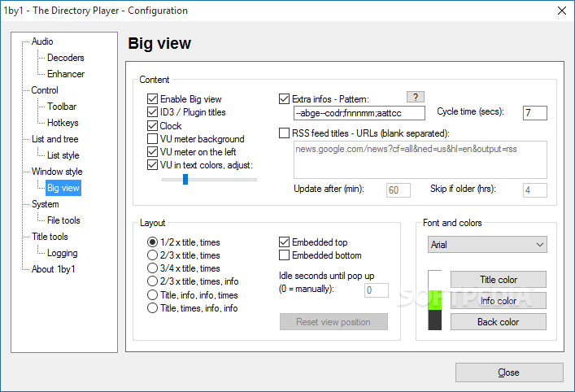This screenshot has width=575, height=392.
Task: Click the dark back color swatch
Action: (435, 320)
